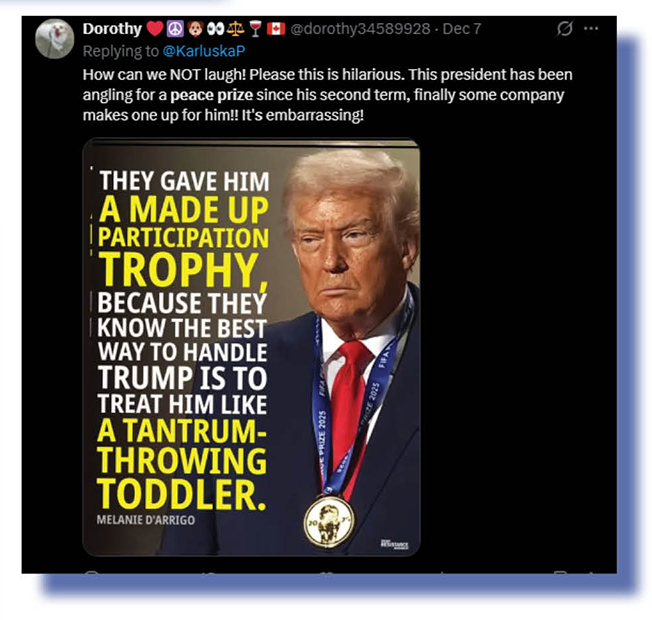Click the Melanie D'Arrigo credit text
Viewport: 652px width, 620px height.
point(146,520)
